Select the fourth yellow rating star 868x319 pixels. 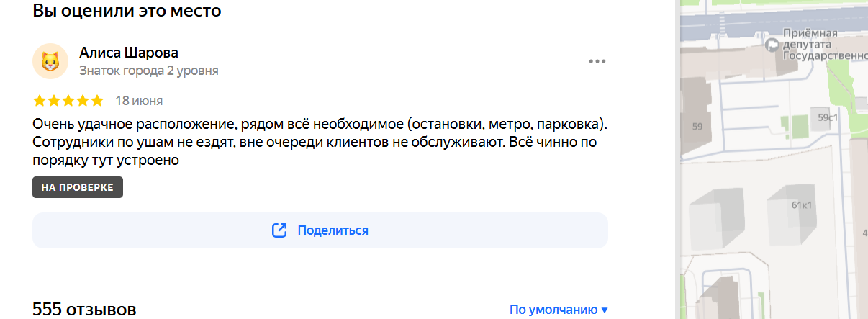click(83, 100)
